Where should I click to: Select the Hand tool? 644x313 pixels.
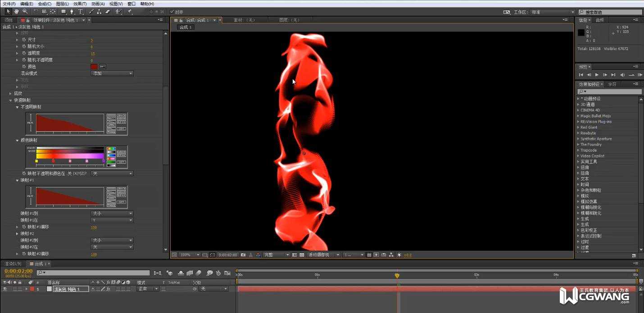click(16, 11)
